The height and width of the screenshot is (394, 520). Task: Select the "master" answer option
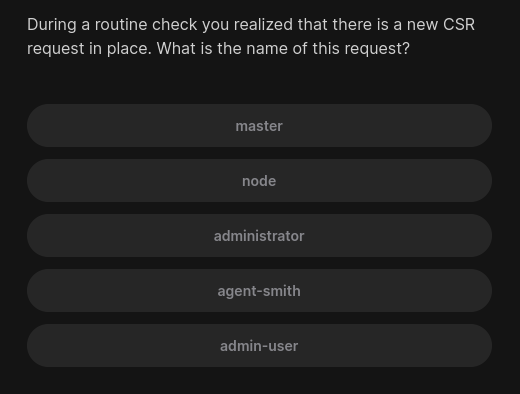coord(259,126)
